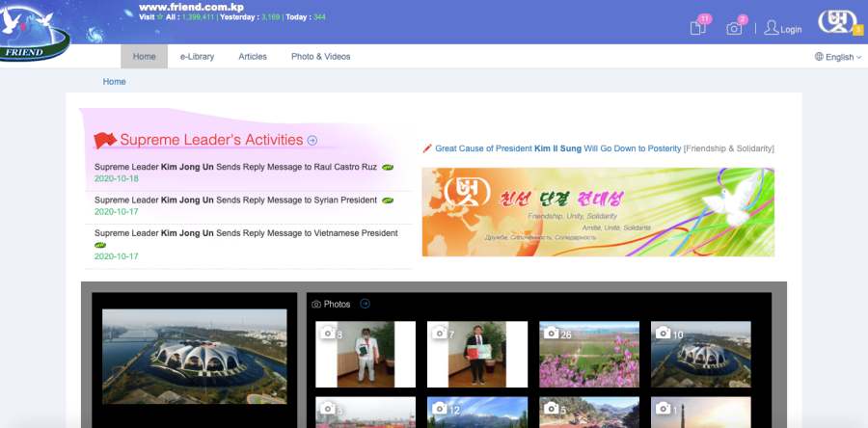Open the large stadium aerial photo
Image resolution: width=868 pixels, height=428 pixels.
pyautogui.click(x=194, y=356)
